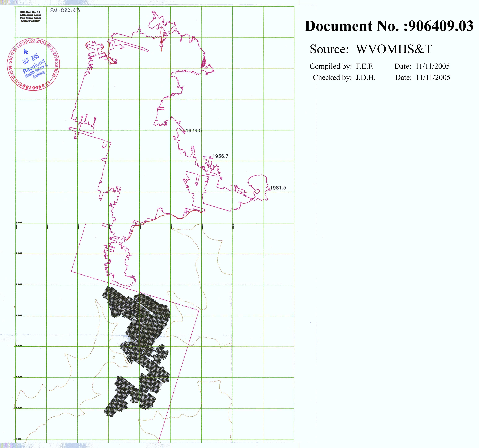Click the elevation label 1981.5
The width and height of the screenshot is (479, 448).
[x=278, y=188]
